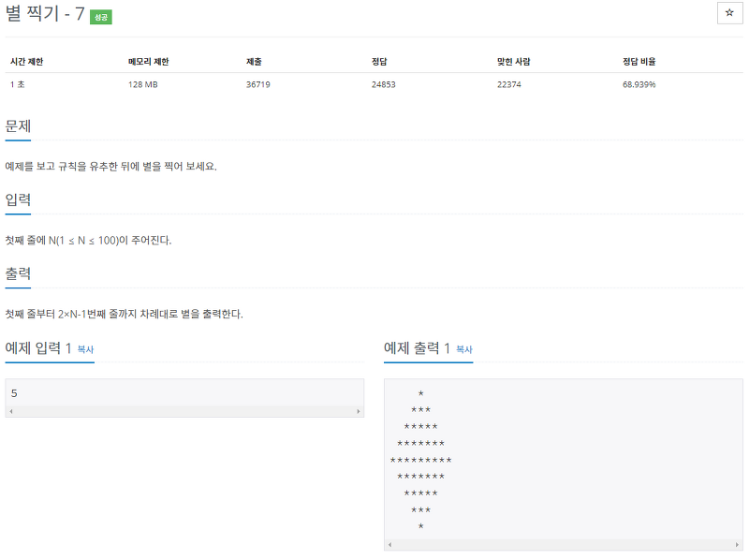
Task: Click the 24853 correct answers value
Action: [x=384, y=84]
